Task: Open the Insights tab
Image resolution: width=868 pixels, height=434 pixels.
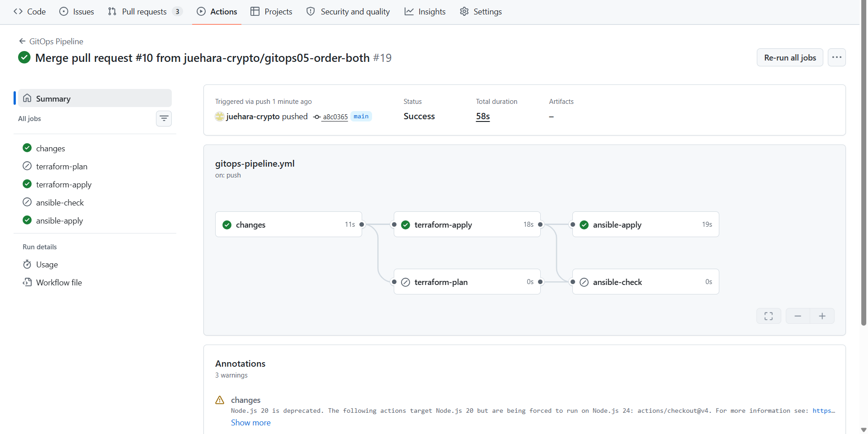Action: (x=425, y=12)
